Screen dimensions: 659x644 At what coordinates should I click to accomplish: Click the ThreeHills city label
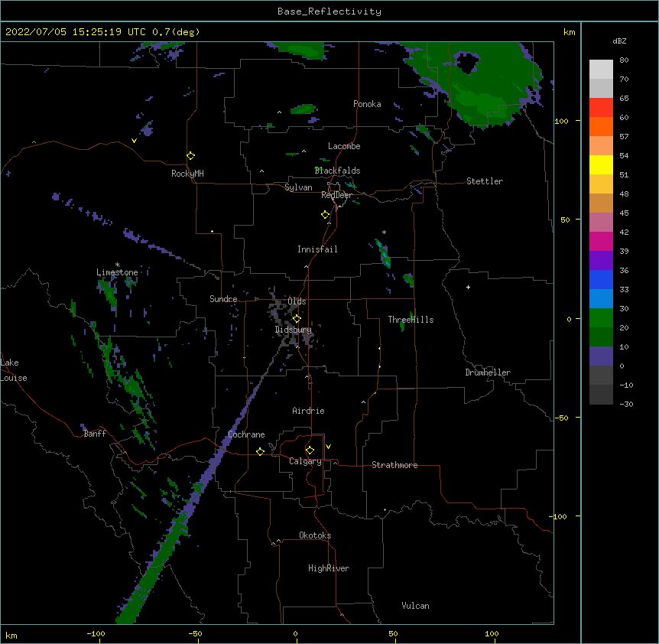411,320
